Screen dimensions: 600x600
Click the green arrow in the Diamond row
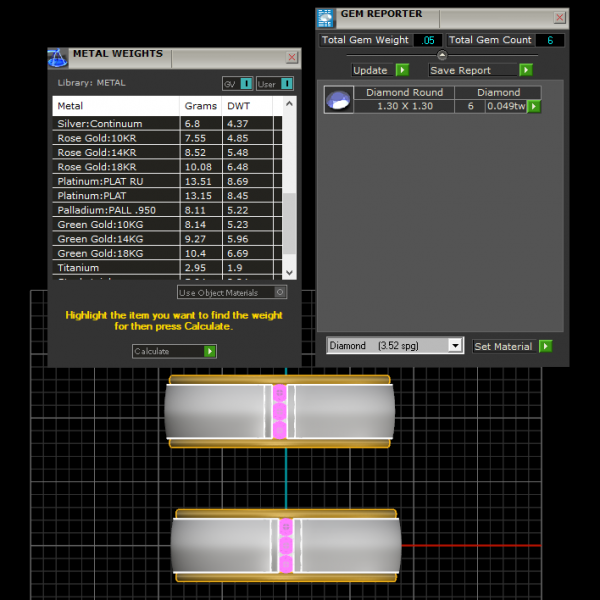[x=534, y=106]
